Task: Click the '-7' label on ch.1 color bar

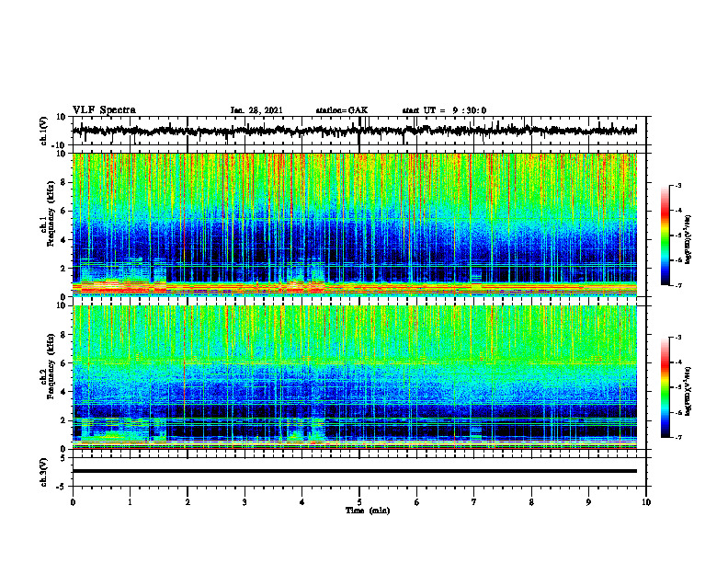Action: (x=677, y=285)
